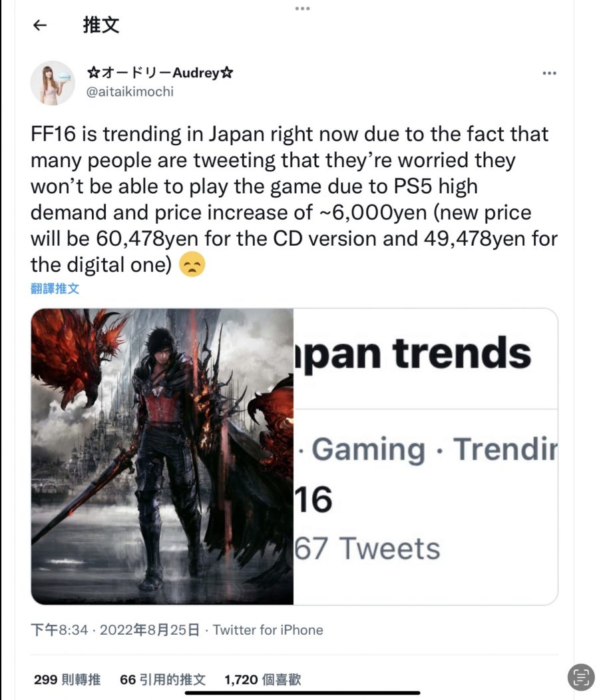View the 66 引用的推文 quote tweets

pyautogui.click(x=163, y=679)
